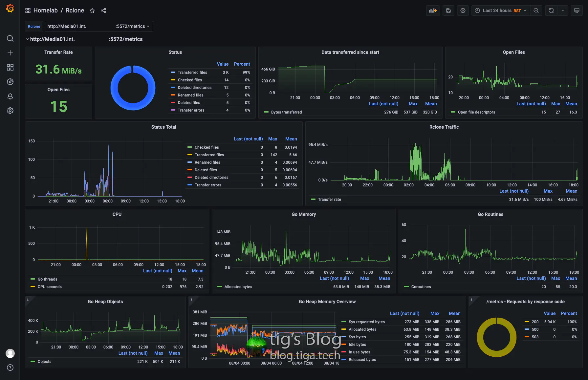Toggle Transfer errors in Status Total legend
The width and height of the screenshot is (588, 380).
[x=208, y=185]
